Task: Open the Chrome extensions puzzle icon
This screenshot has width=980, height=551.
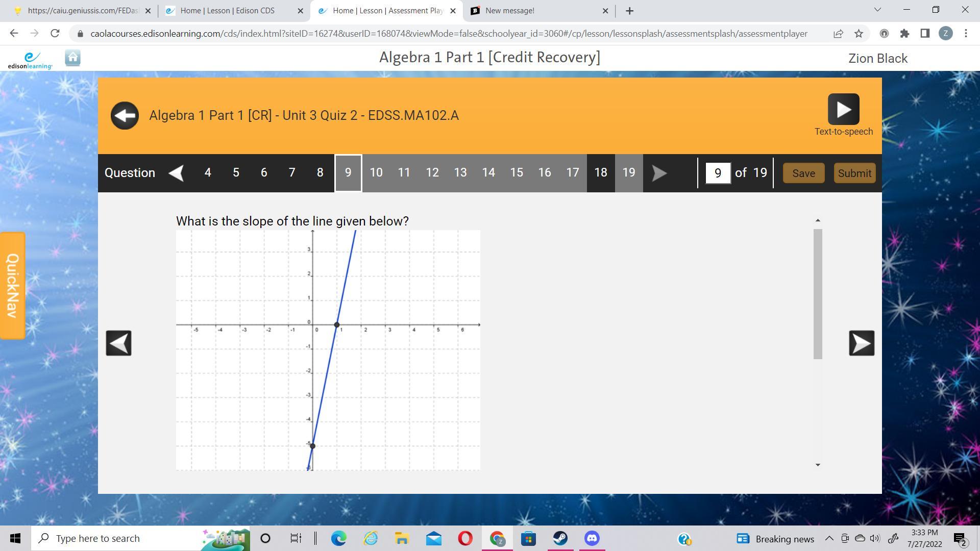Action: 904,34
